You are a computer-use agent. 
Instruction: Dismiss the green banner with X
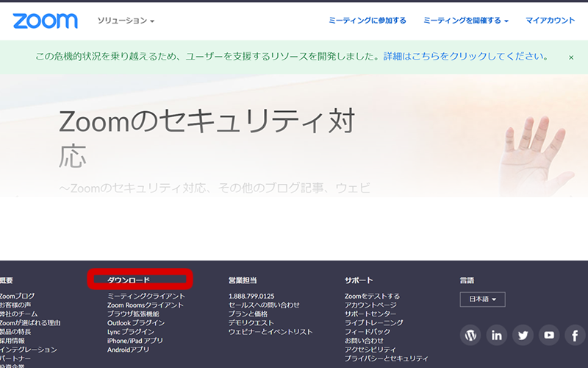571,57
